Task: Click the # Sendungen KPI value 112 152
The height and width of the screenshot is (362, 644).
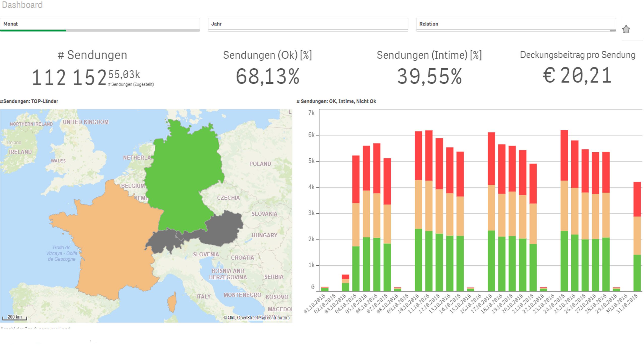Action: coord(69,78)
